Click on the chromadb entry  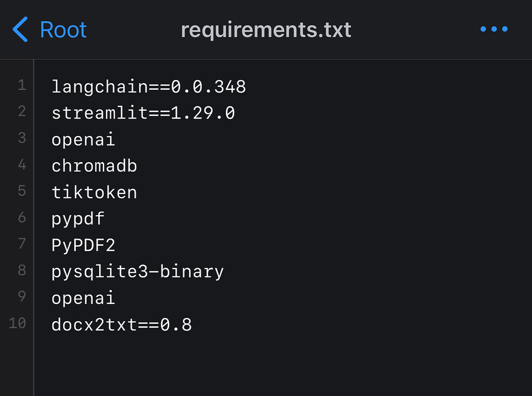94,166
